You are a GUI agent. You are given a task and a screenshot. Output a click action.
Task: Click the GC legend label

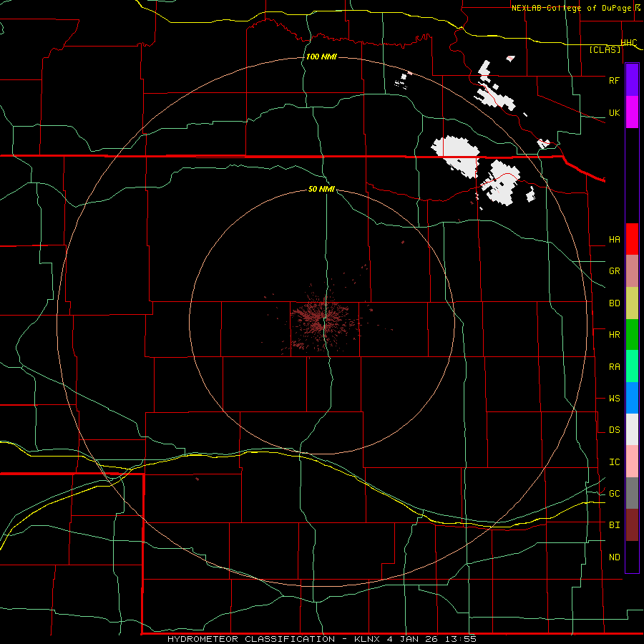[x=614, y=493]
